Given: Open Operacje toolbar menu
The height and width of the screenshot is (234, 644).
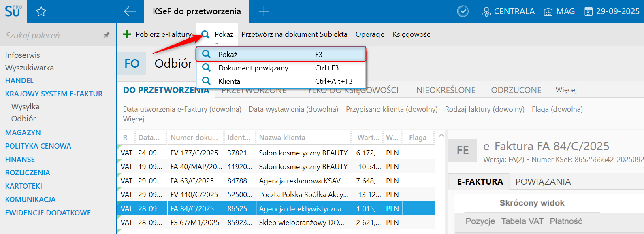Looking at the screenshot, I should coord(370,34).
